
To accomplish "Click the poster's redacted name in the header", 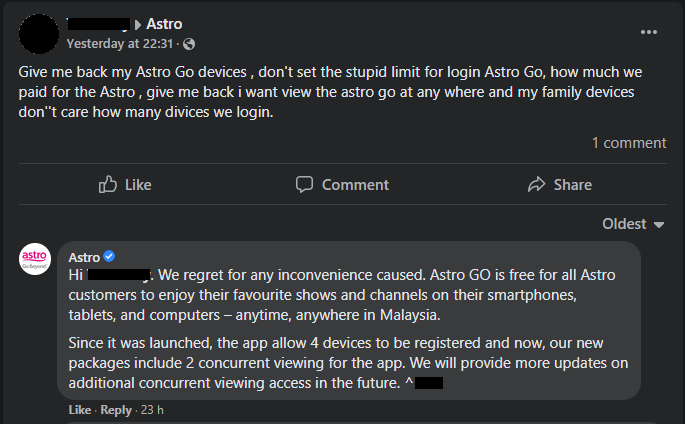I will pyautogui.click(x=98, y=24).
